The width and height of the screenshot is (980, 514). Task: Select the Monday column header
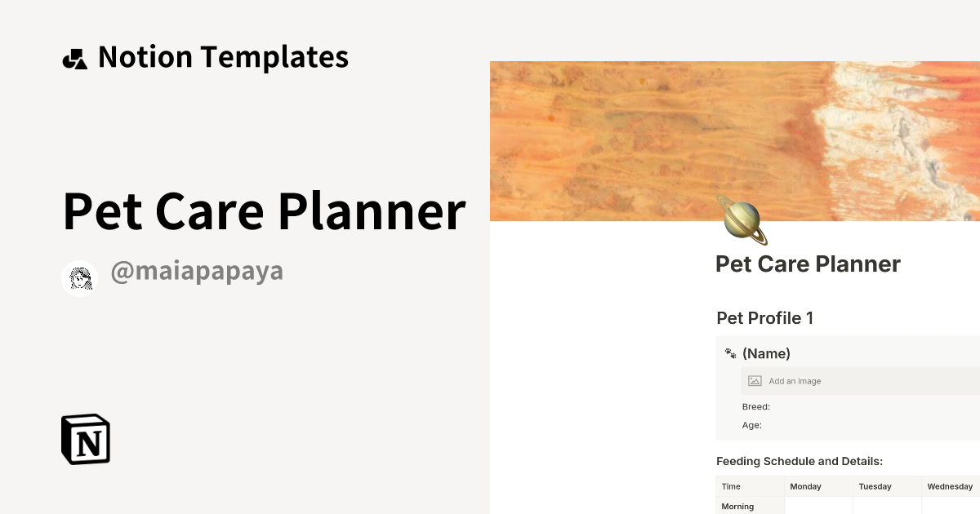click(805, 485)
